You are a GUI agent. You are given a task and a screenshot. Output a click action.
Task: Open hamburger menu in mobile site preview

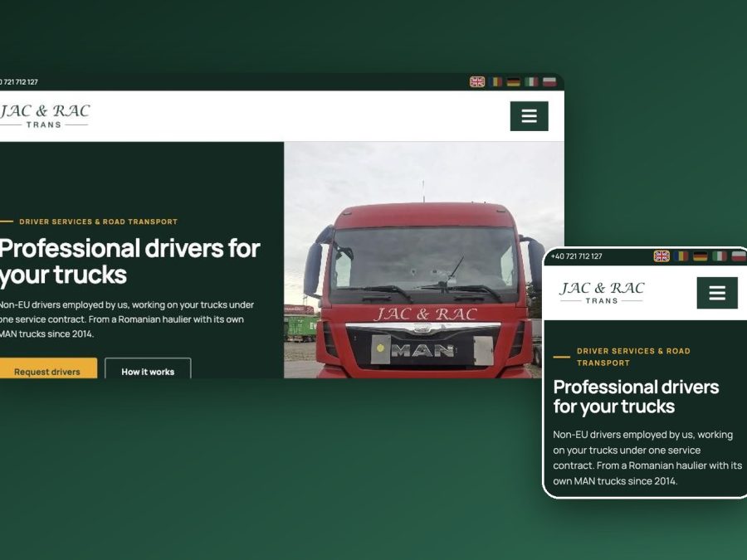point(717,293)
